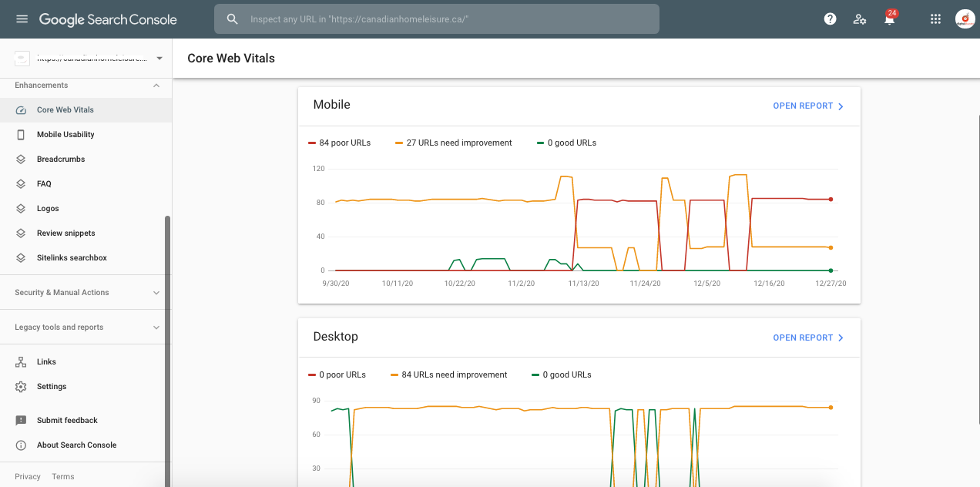Image resolution: width=980 pixels, height=487 pixels.
Task: Open the hamburger main menu
Action: pyautogui.click(x=22, y=19)
